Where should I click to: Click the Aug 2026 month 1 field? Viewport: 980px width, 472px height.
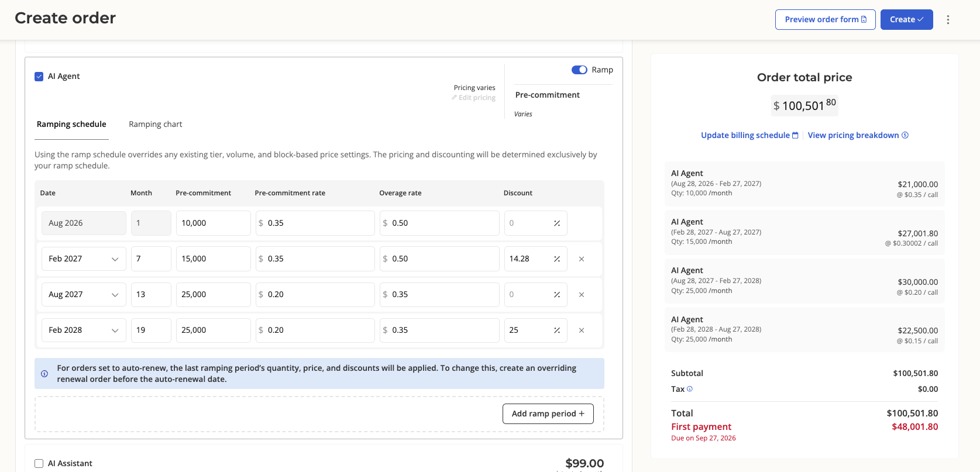[x=151, y=223]
